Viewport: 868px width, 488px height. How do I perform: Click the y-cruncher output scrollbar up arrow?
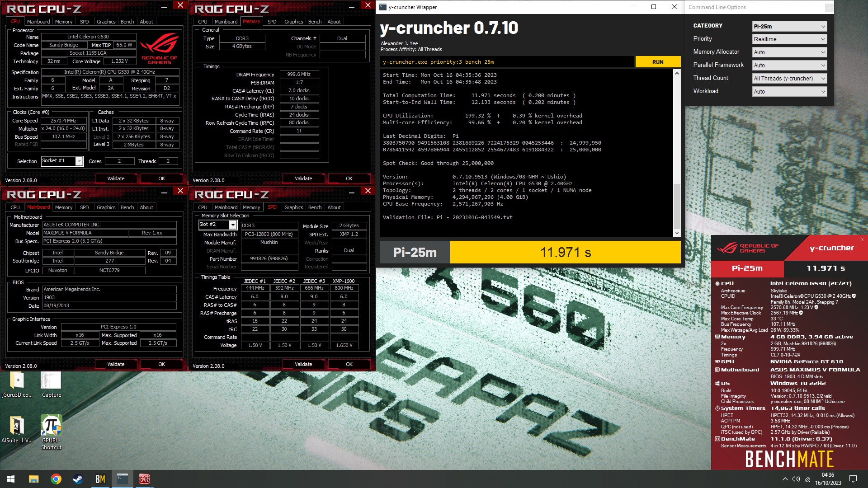click(677, 73)
